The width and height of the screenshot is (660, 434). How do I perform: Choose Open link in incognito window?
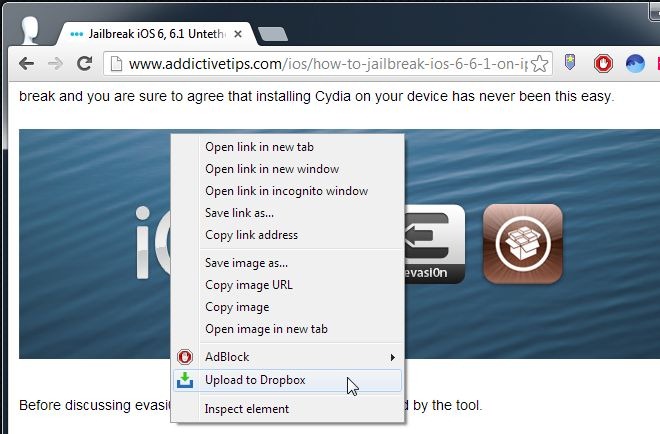click(x=286, y=191)
